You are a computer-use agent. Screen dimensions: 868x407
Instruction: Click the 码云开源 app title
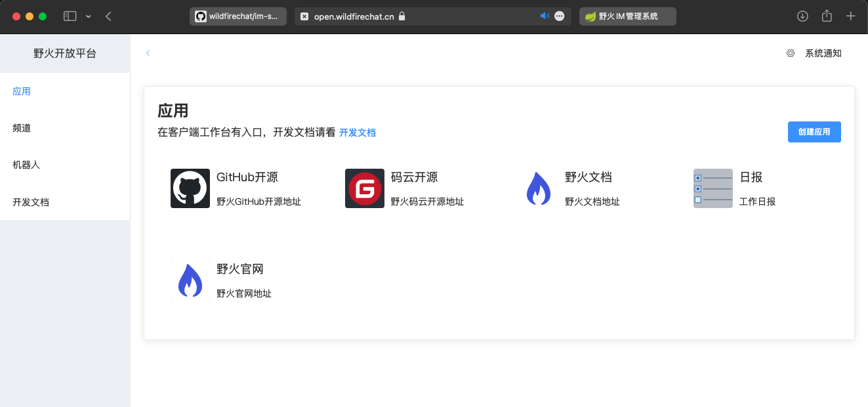click(414, 177)
